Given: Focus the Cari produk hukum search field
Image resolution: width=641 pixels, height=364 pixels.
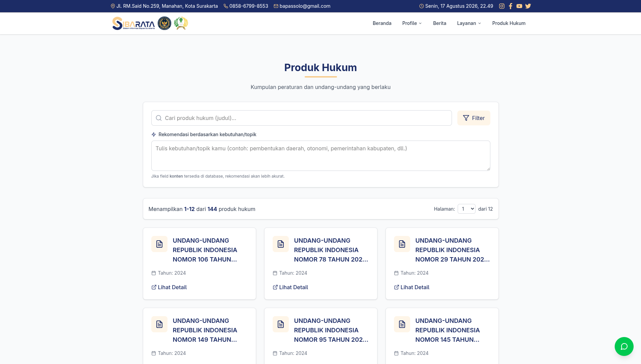Looking at the screenshot, I should point(301,118).
